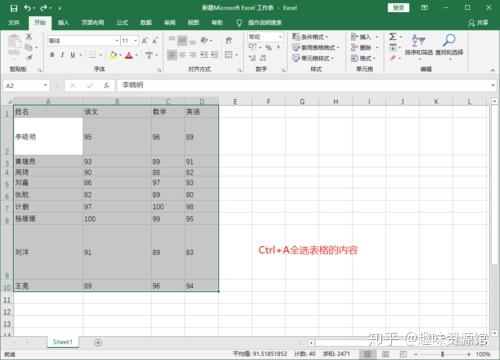Toggle Bold formatting button
Screen dimensions: 500x360
52,55
